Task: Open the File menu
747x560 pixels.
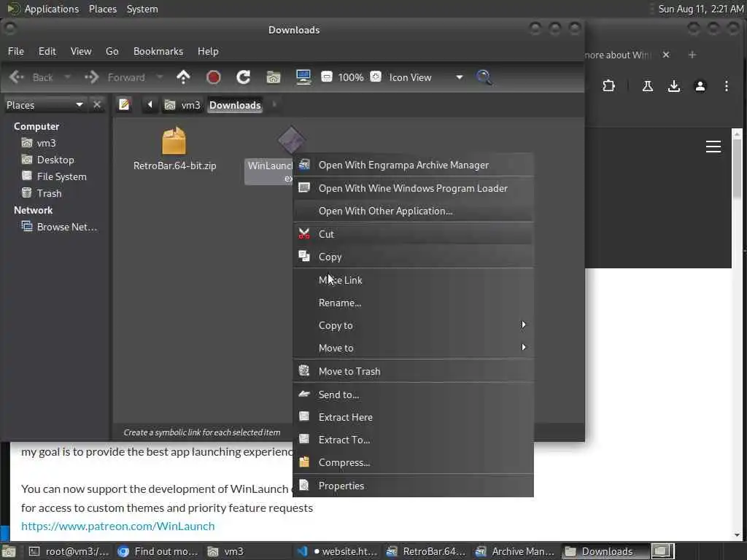Action: coord(16,52)
